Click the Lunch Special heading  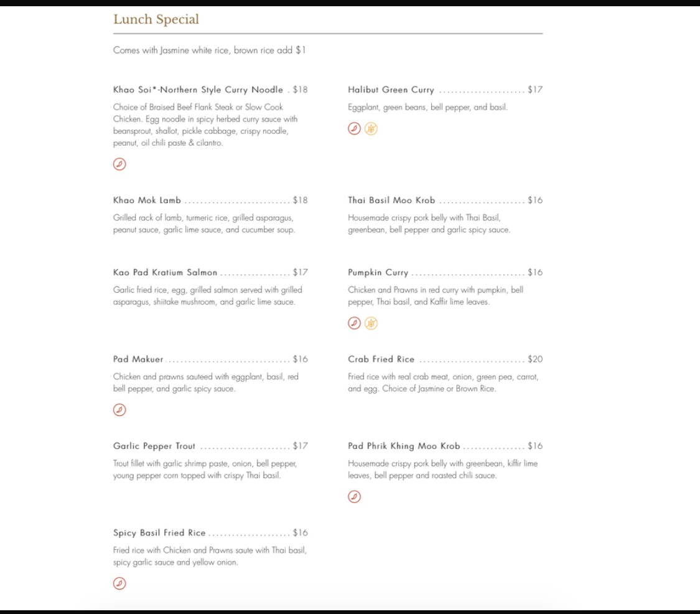(156, 19)
